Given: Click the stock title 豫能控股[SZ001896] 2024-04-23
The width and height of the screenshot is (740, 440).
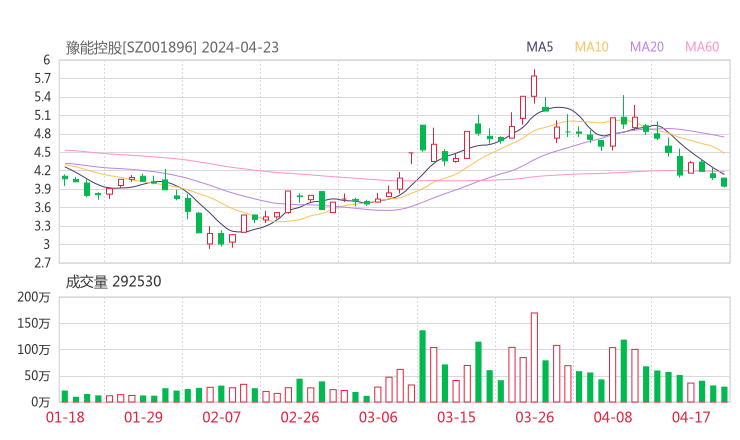Looking at the screenshot, I should [172, 47].
